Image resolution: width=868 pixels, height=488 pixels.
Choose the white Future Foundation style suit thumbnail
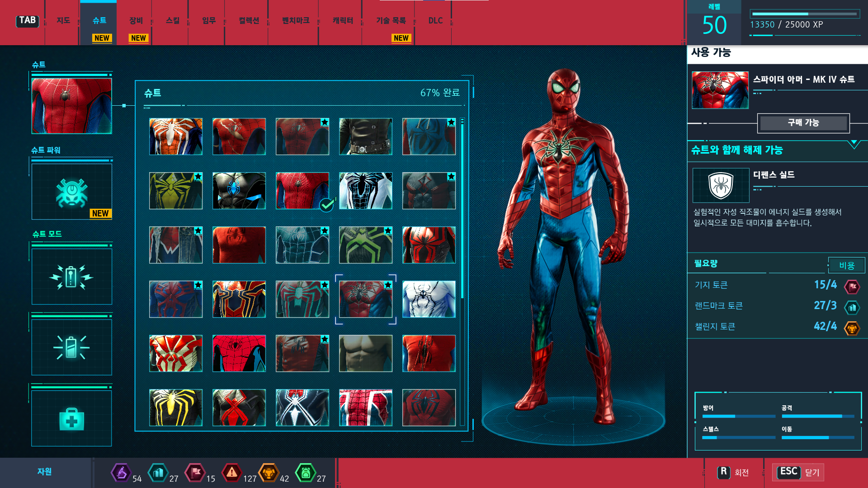click(x=429, y=299)
